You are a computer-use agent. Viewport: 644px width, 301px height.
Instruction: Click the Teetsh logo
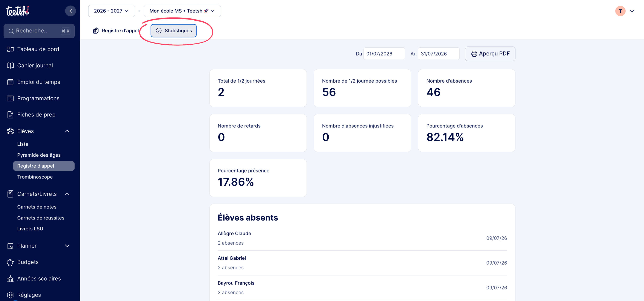(18, 11)
